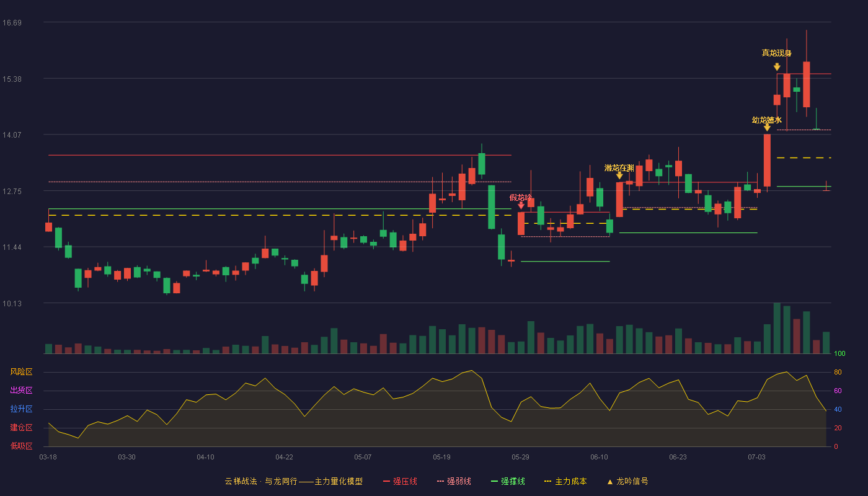Click the 拉升区 zone label
The image size is (868, 496).
pos(21,409)
